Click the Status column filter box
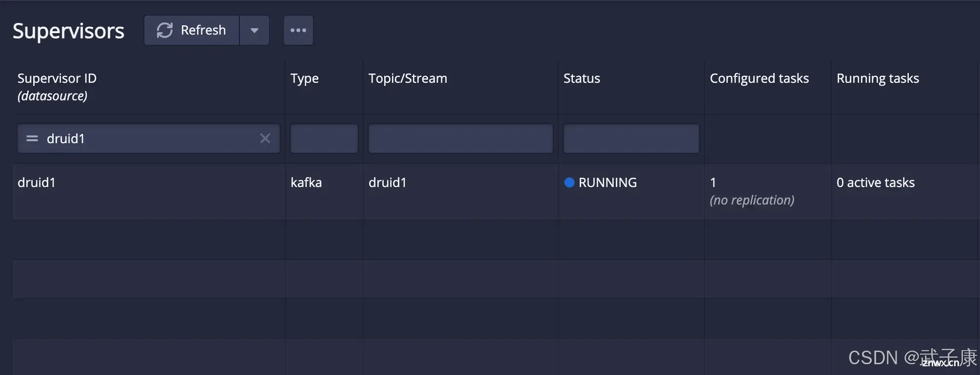 631,138
